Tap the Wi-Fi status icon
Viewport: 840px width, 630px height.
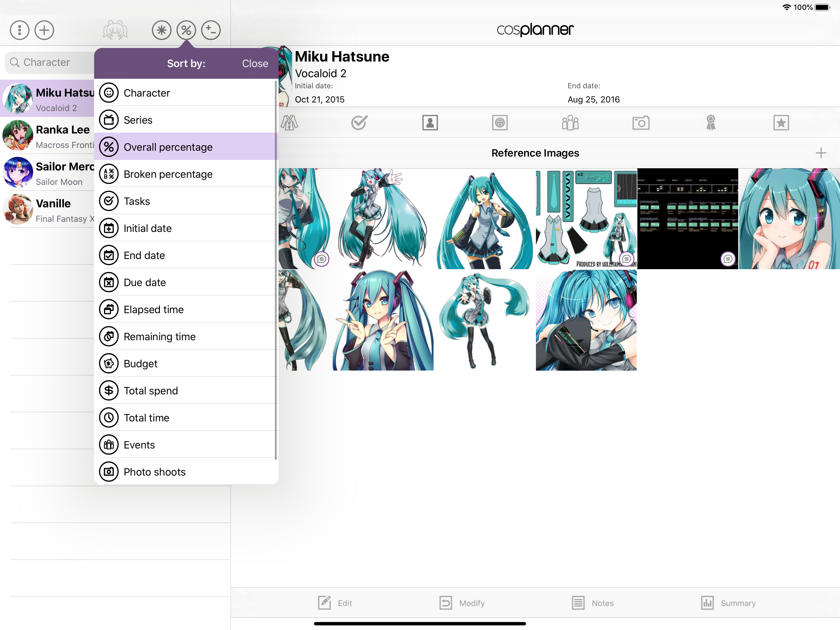click(x=787, y=7)
